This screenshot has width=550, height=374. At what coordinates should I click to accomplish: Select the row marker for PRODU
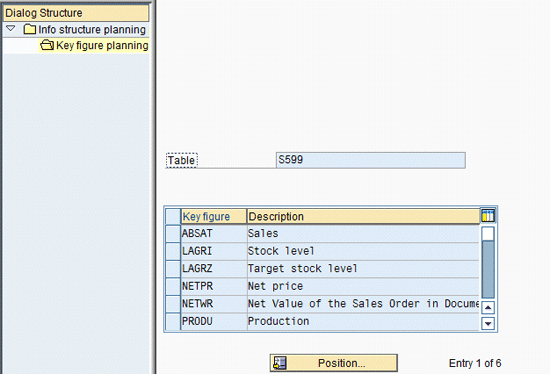pyautogui.click(x=173, y=321)
